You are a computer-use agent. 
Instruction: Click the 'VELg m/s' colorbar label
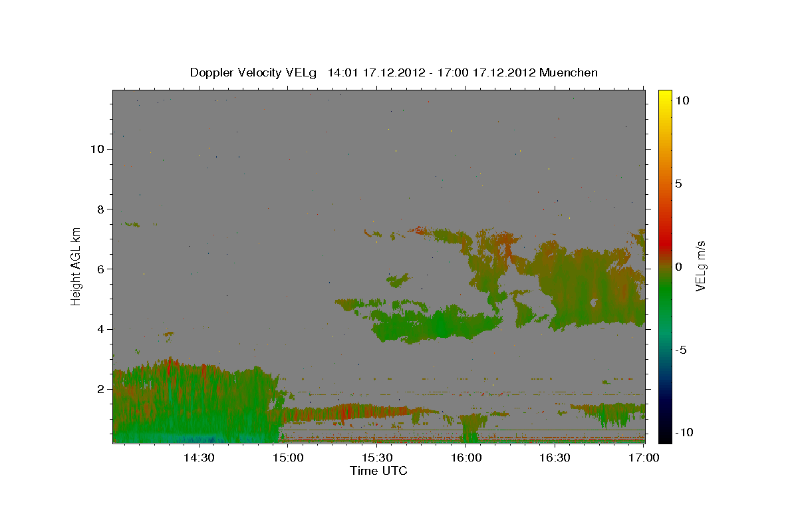pos(700,267)
